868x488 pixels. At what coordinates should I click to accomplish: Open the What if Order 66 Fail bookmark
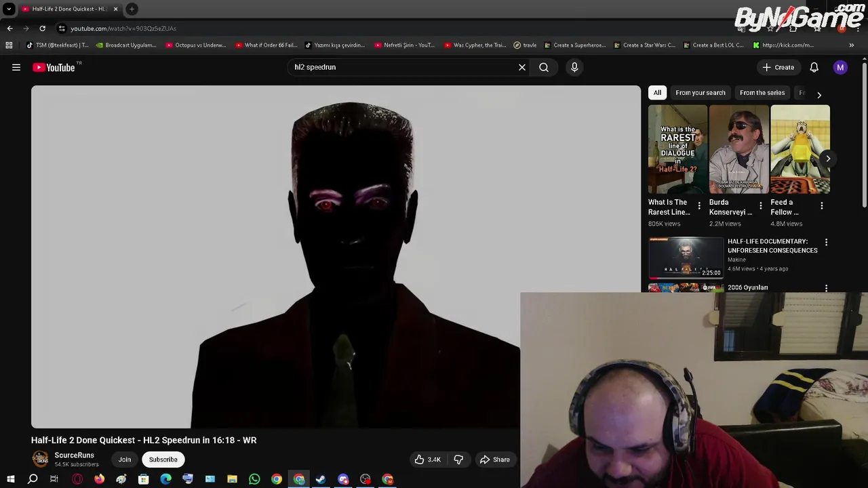click(267, 45)
